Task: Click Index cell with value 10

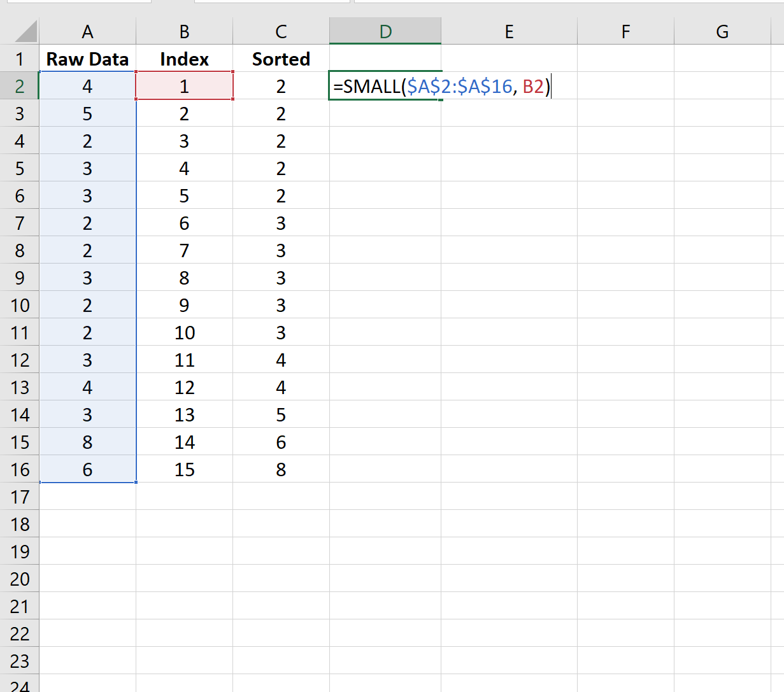Action: (184, 332)
